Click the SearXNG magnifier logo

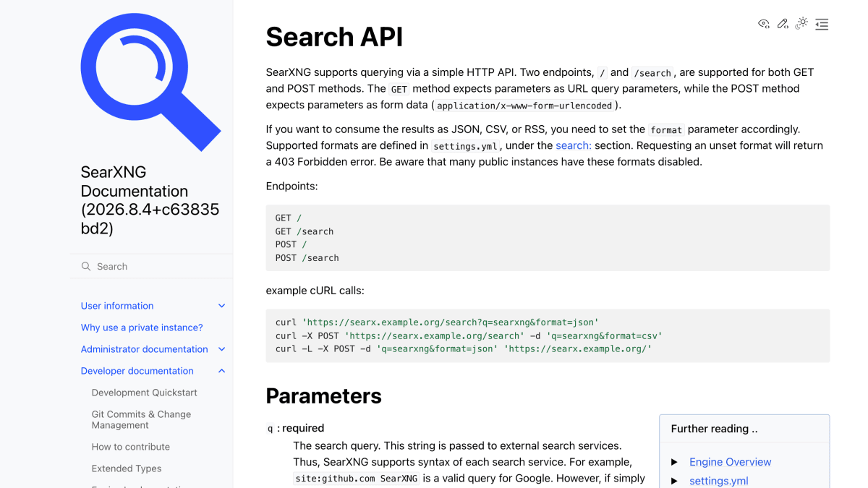pyautogui.click(x=150, y=82)
